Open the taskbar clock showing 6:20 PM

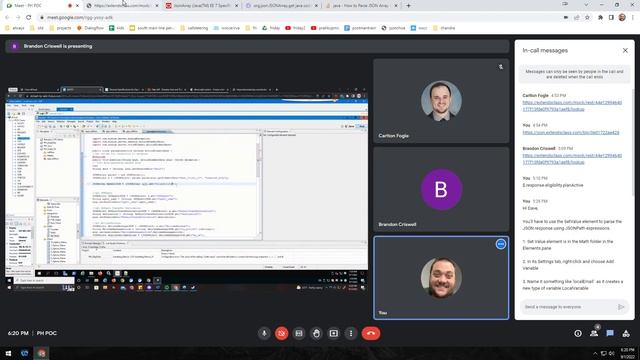coord(627,353)
